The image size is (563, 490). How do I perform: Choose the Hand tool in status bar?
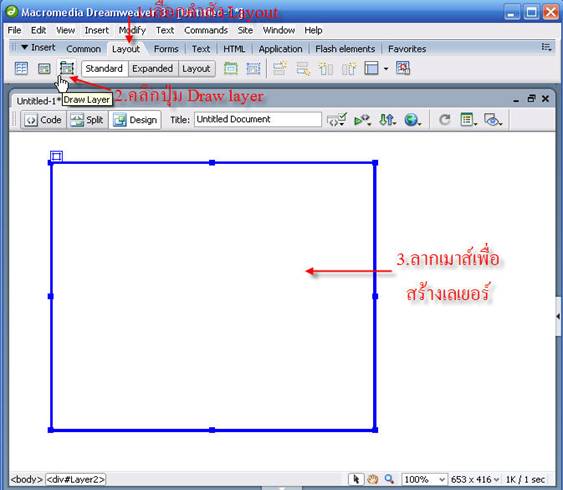click(x=373, y=479)
